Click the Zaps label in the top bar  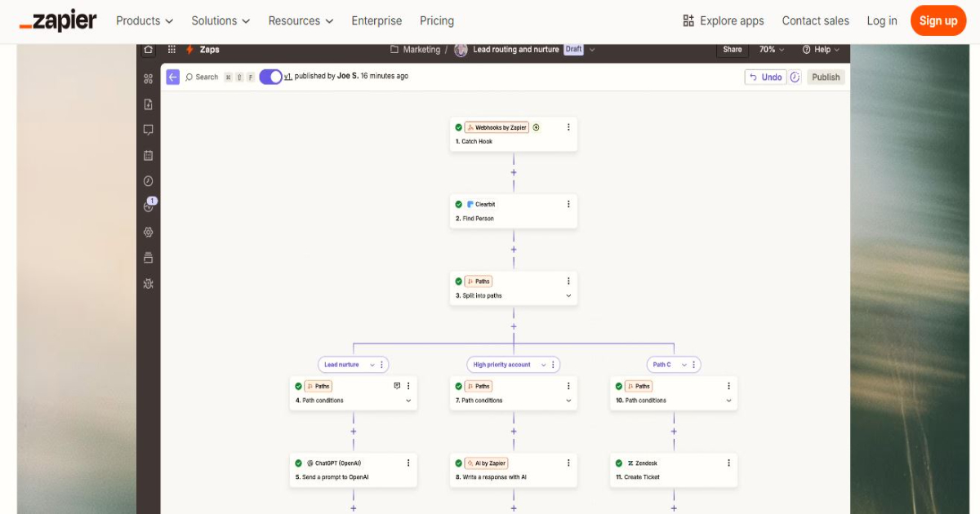coord(210,50)
